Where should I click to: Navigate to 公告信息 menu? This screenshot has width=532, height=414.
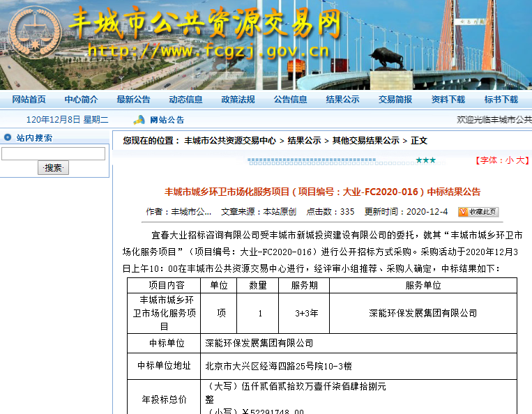pos(290,100)
